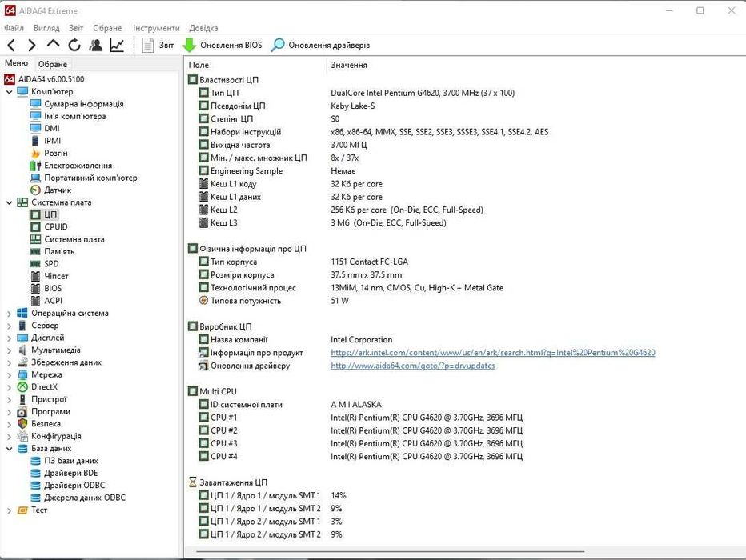Open the graph chart toolbar icon
The height and width of the screenshot is (560, 746).
coord(117,45)
